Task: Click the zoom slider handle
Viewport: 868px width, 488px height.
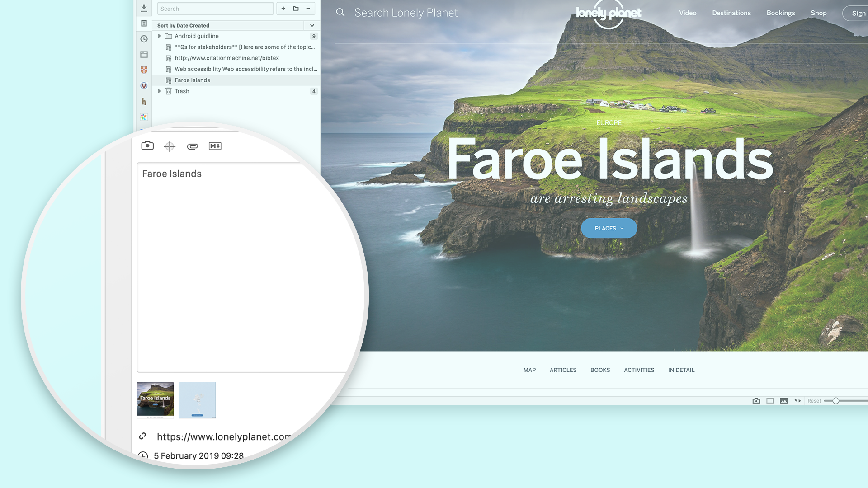Action: [836, 401]
